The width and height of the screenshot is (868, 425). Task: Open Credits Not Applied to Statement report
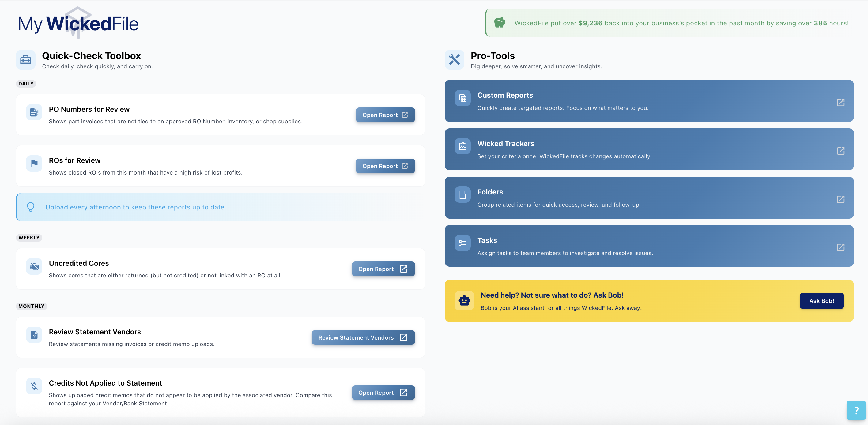383,392
